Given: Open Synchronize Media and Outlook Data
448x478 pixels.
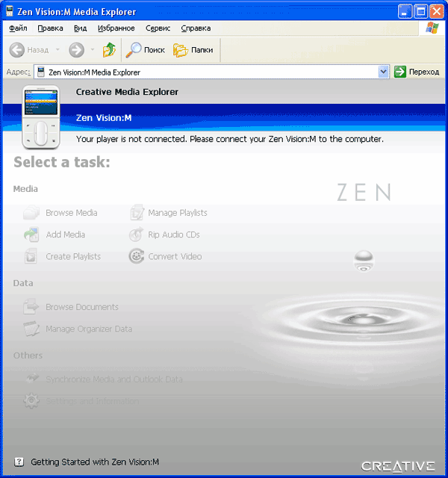Looking at the screenshot, I should (x=114, y=379).
